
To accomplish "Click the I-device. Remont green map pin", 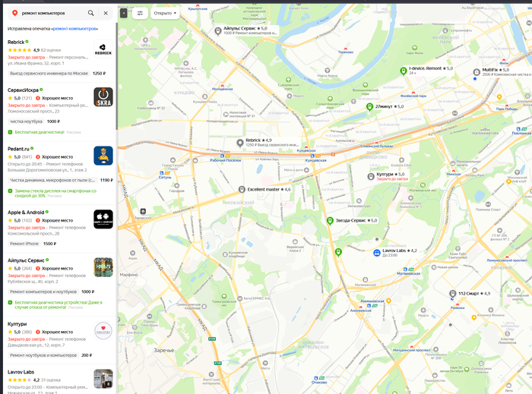I will (x=404, y=71).
